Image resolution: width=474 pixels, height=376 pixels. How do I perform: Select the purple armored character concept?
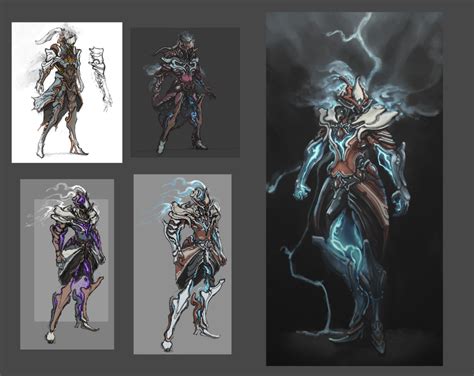point(67,264)
